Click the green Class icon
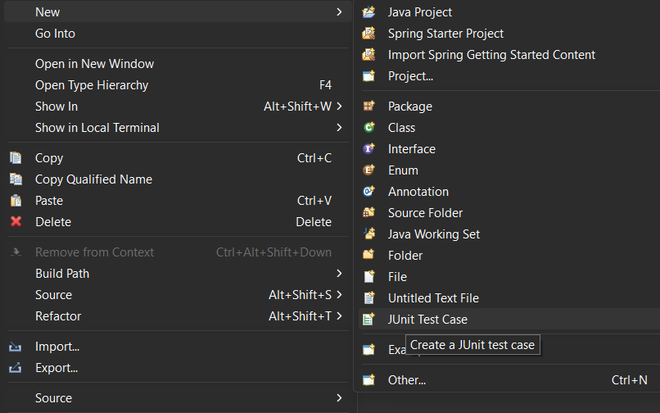The image size is (660, 413). tap(368, 128)
